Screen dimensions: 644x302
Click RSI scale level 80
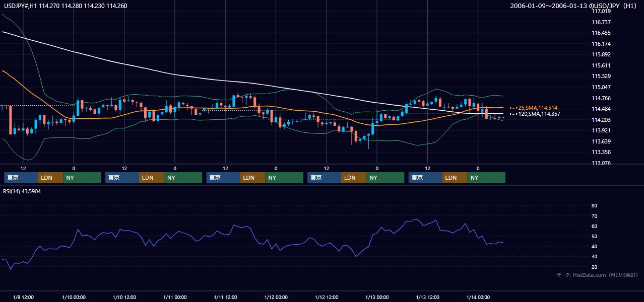pos(594,206)
